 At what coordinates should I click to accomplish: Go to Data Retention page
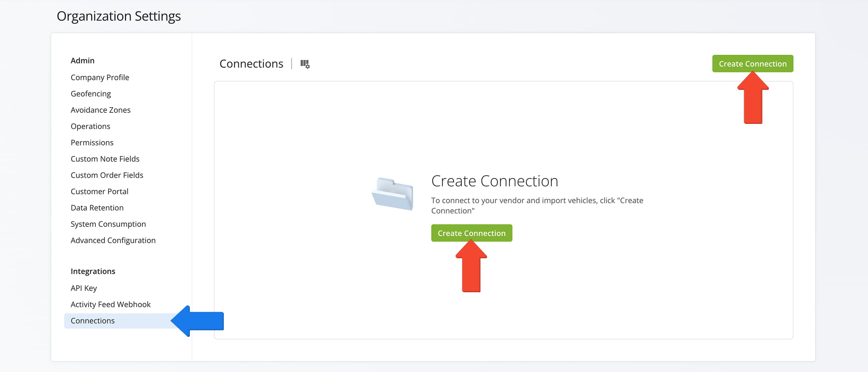pos(97,208)
